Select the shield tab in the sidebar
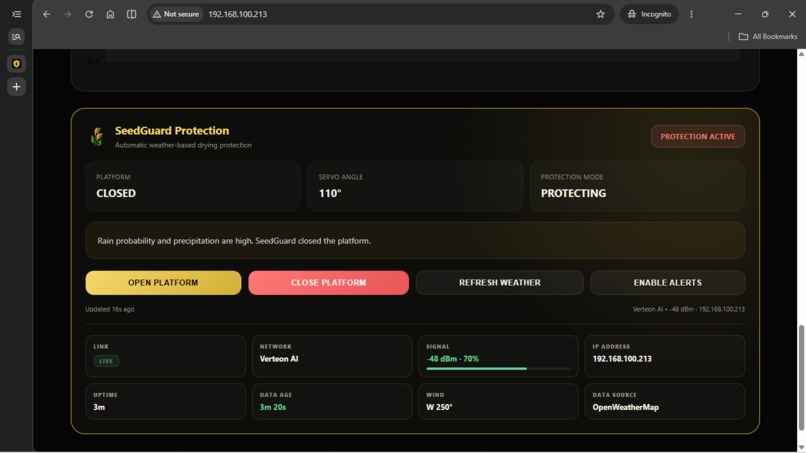The image size is (806, 453). [x=16, y=64]
